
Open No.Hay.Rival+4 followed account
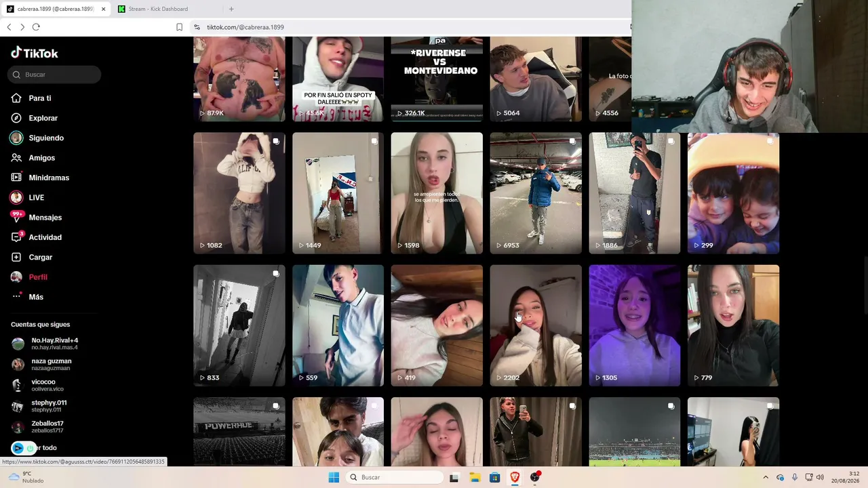45,344
